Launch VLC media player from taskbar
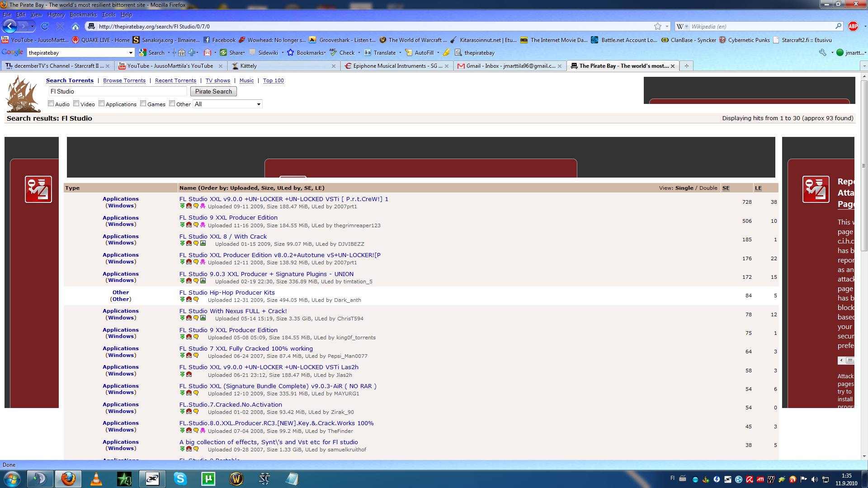This screenshot has width=868, height=488. (x=96, y=479)
